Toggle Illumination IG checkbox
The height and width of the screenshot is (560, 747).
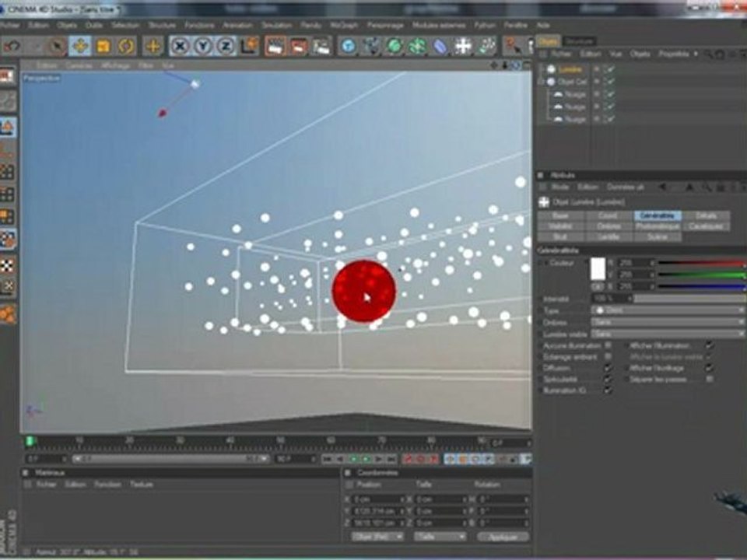coord(608,390)
